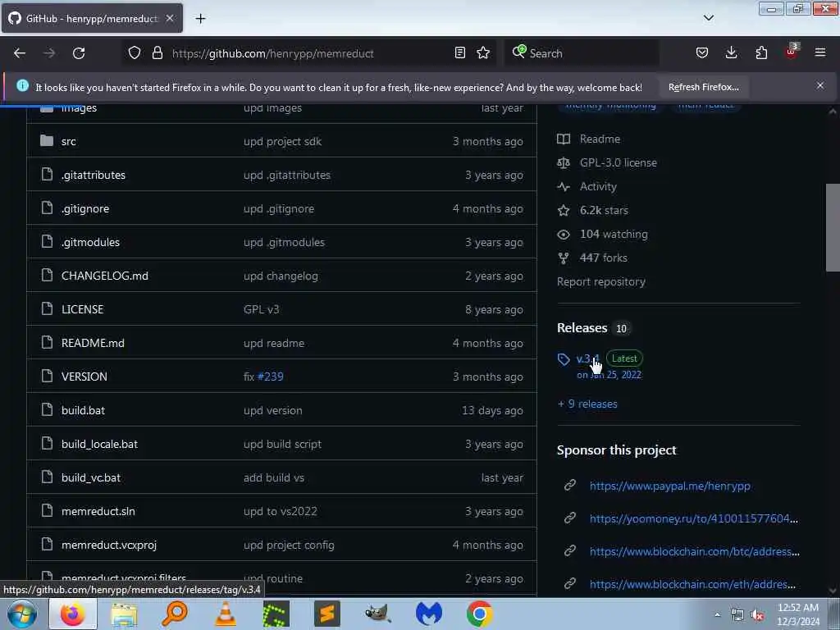Open memreduct.sln file
The width and height of the screenshot is (840, 630).
[x=98, y=512]
